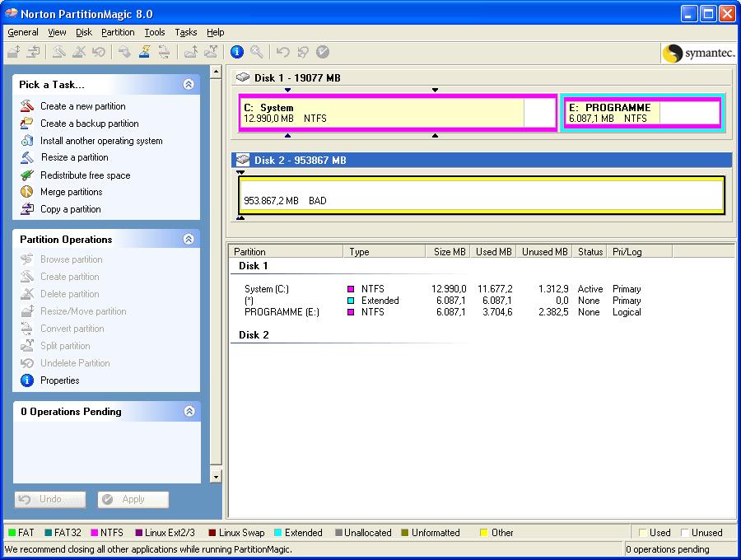Click the cyan Extended swatch in table row
The image size is (741, 560).
tap(351, 301)
